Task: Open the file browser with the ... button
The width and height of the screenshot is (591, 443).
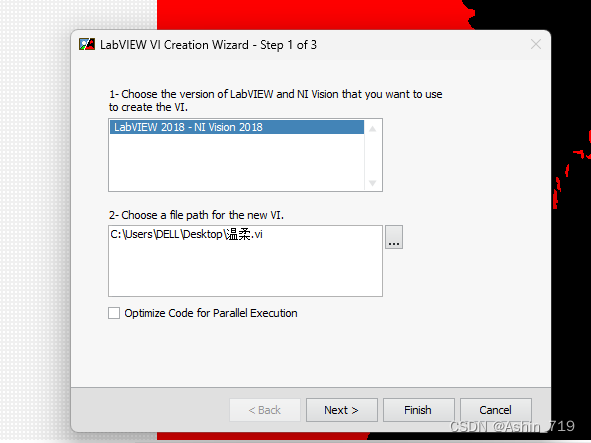Action: (x=394, y=237)
